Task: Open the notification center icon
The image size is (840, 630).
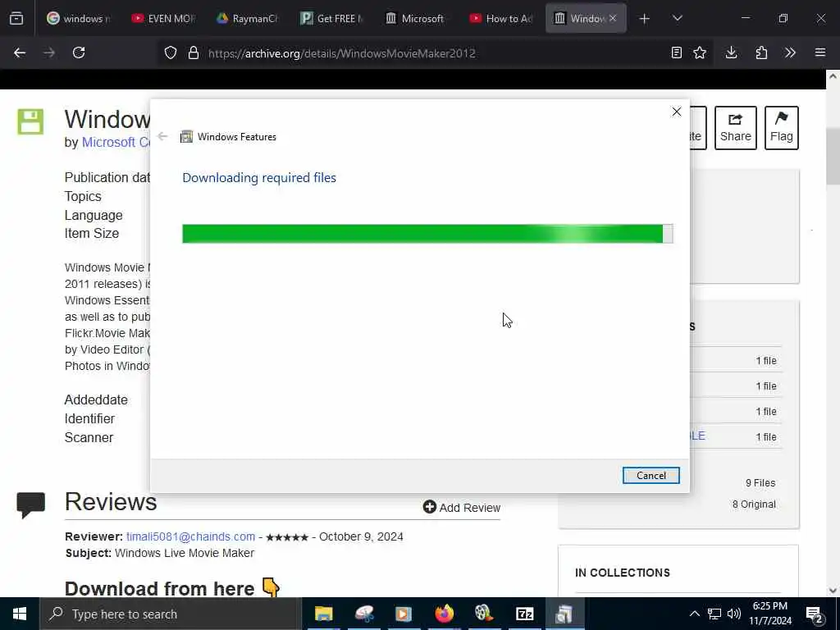Action: 815,614
